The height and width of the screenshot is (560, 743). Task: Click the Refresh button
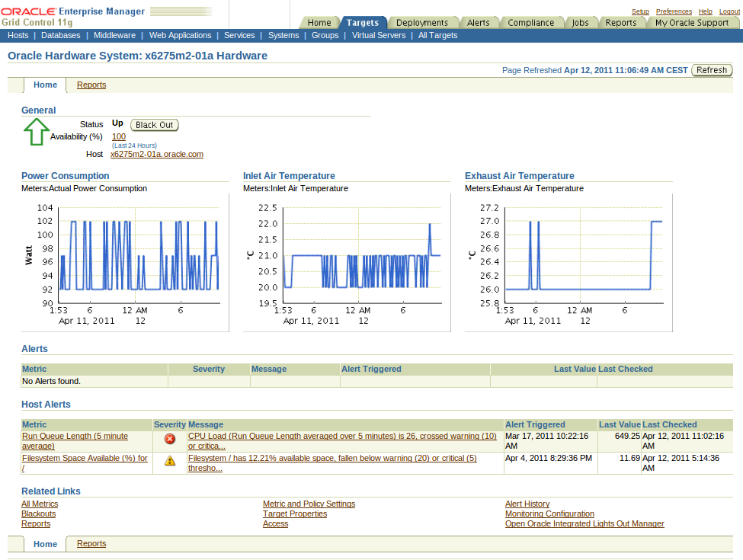pos(712,70)
